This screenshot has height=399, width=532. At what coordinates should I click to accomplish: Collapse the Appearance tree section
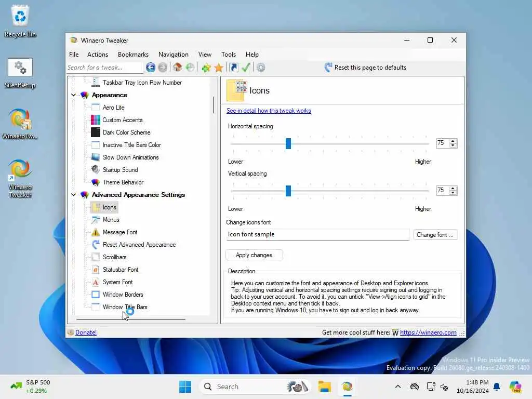point(73,95)
